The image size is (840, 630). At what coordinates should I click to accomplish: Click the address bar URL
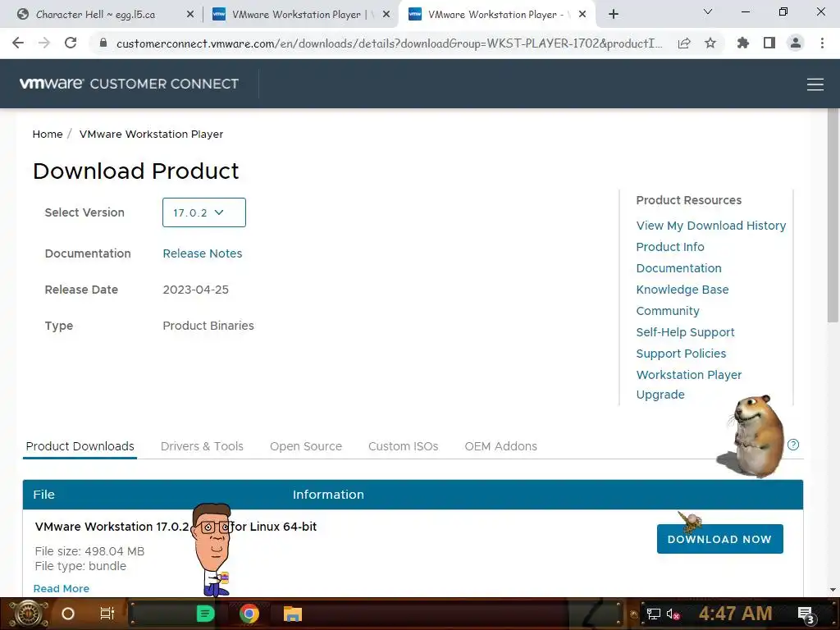(x=390, y=43)
